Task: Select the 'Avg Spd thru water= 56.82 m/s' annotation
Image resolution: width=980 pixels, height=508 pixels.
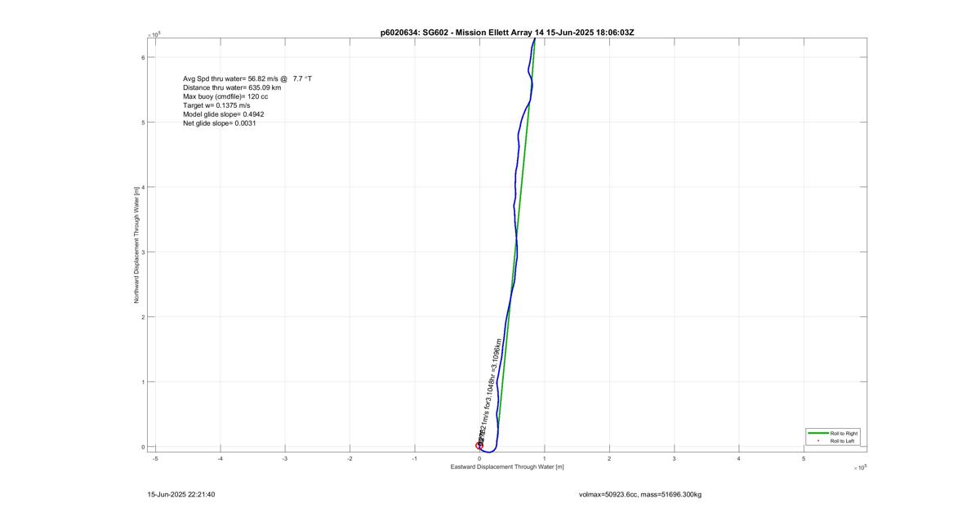Action: (x=232, y=79)
